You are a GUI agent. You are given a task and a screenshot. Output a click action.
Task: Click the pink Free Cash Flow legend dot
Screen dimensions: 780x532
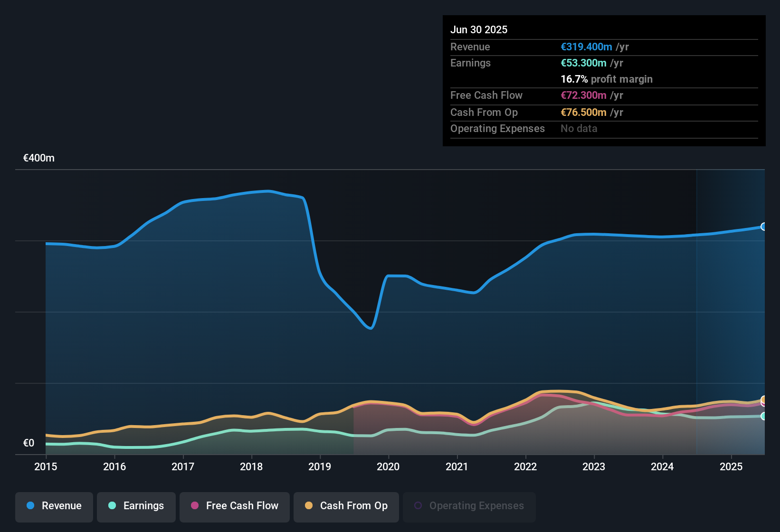[x=195, y=506]
